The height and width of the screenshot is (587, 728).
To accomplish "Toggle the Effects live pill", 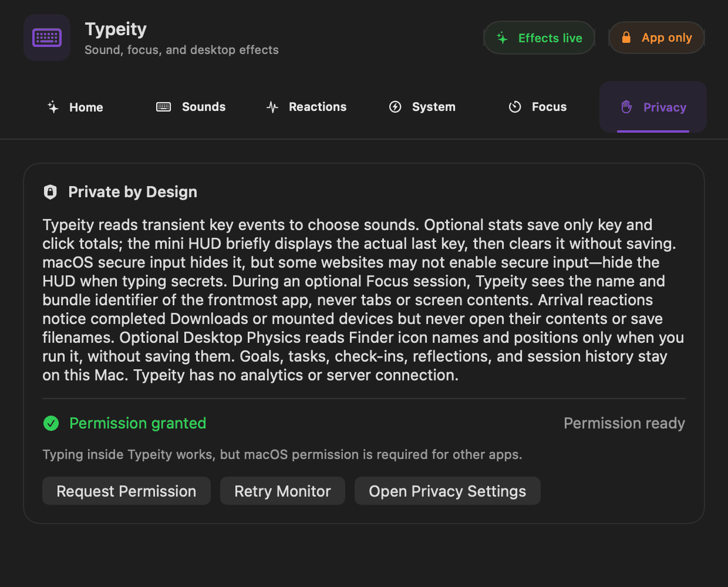I will click(539, 38).
